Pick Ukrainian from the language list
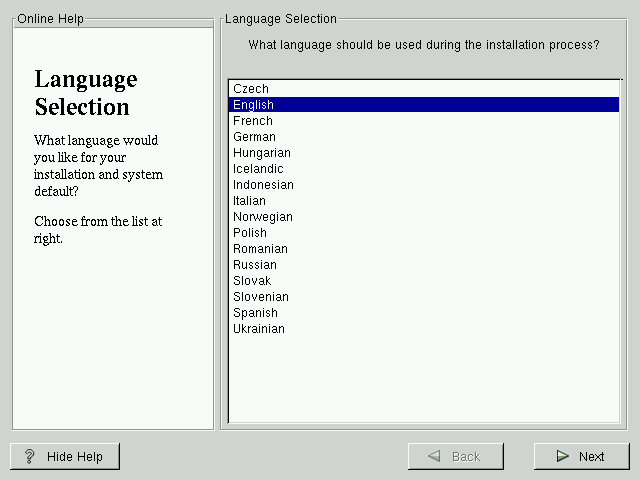This screenshot has width=640, height=480. (259, 329)
